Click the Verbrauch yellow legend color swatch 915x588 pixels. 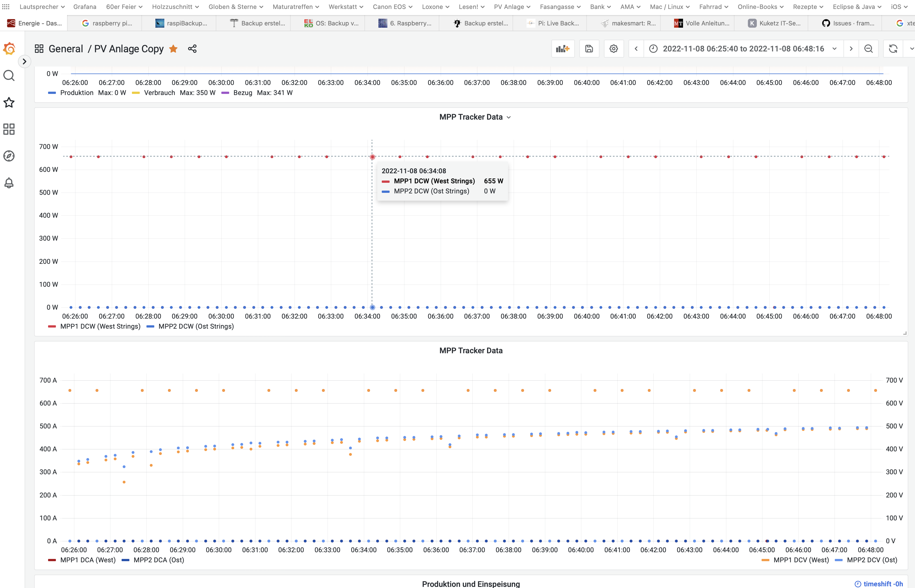click(x=136, y=93)
